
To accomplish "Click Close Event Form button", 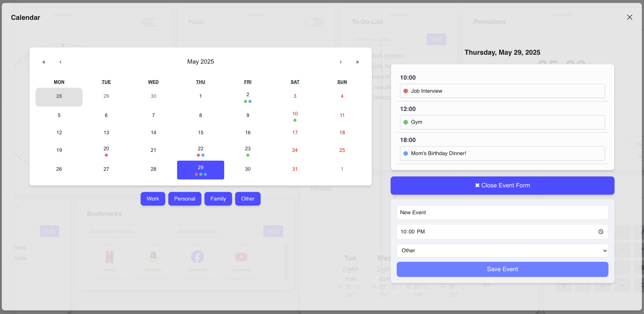I will 502,185.
